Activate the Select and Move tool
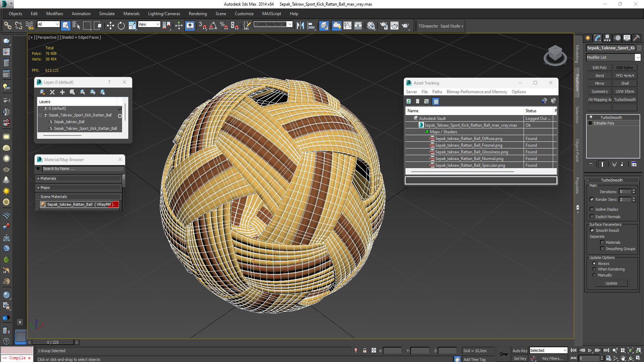This screenshot has height=362, width=644. pyautogui.click(x=110, y=25)
